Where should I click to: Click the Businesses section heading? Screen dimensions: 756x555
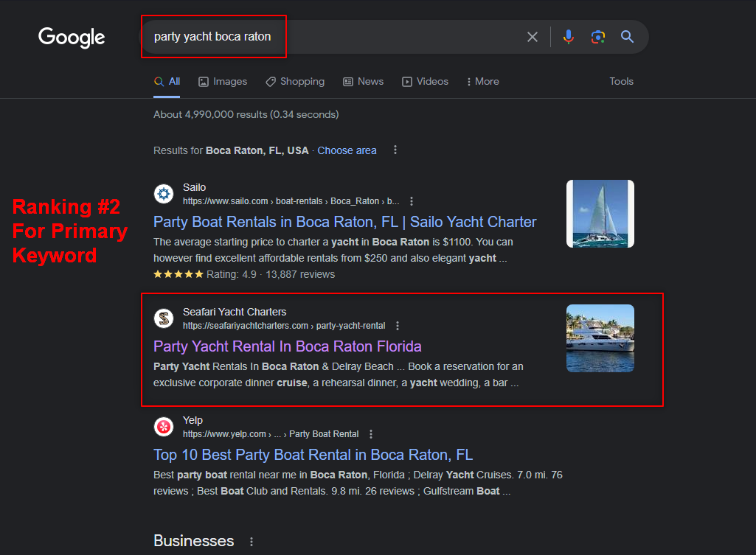click(x=194, y=541)
